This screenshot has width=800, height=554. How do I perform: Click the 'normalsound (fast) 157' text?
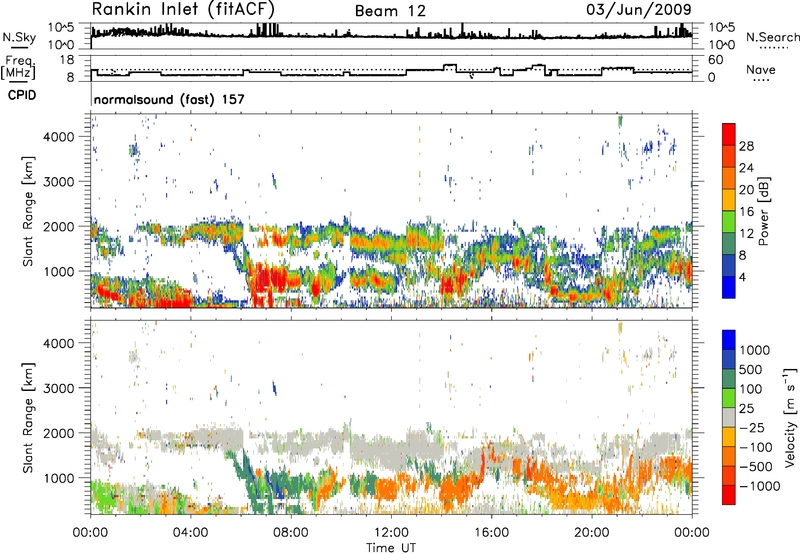click(x=169, y=99)
